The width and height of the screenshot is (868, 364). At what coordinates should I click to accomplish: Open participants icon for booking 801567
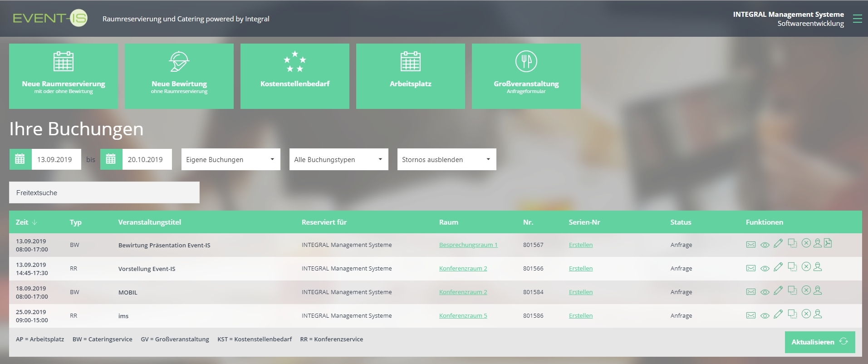coord(818,243)
